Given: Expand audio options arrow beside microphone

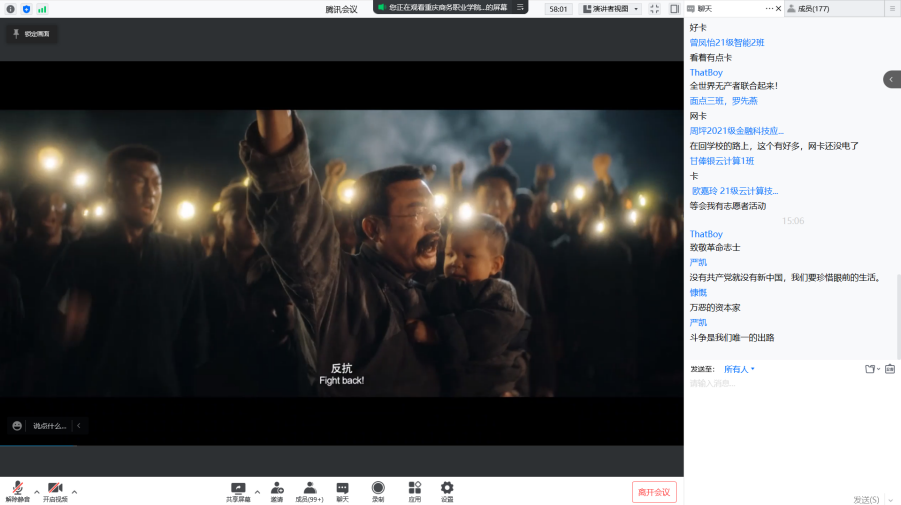Looking at the screenshot, I should 37,491.
